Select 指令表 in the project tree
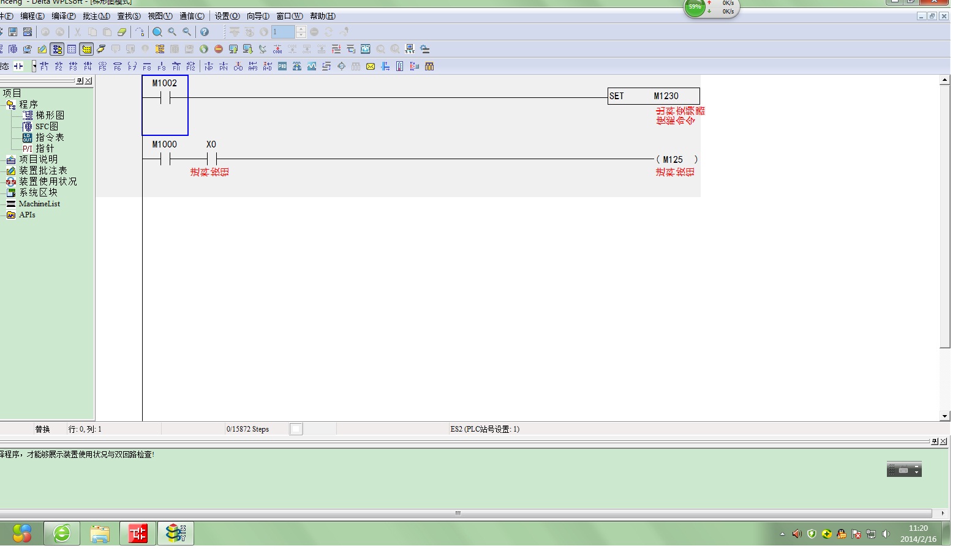This screenshot has height=551, width=980. 49,138
